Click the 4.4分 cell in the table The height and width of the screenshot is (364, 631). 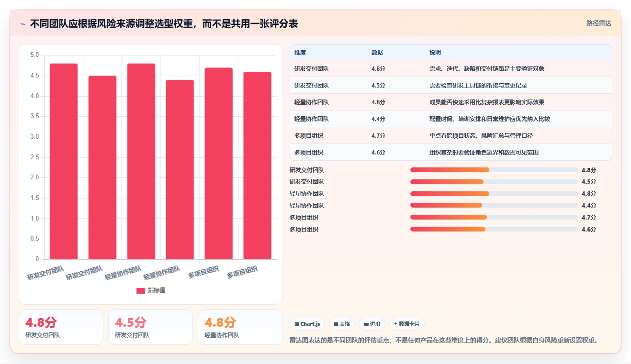coord(378,119)
